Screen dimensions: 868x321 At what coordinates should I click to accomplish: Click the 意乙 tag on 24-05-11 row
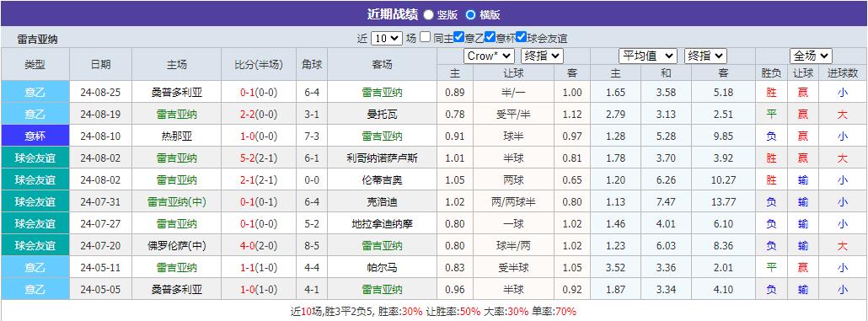pos(35,268)
